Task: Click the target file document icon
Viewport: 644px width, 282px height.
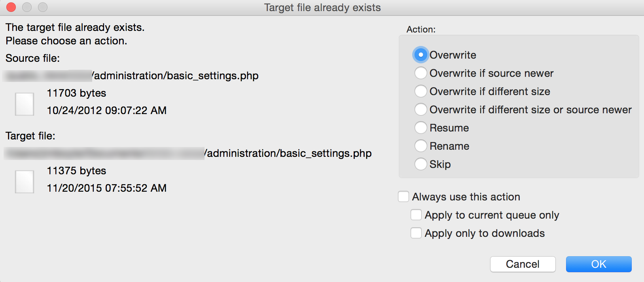Action: [25, 182]
